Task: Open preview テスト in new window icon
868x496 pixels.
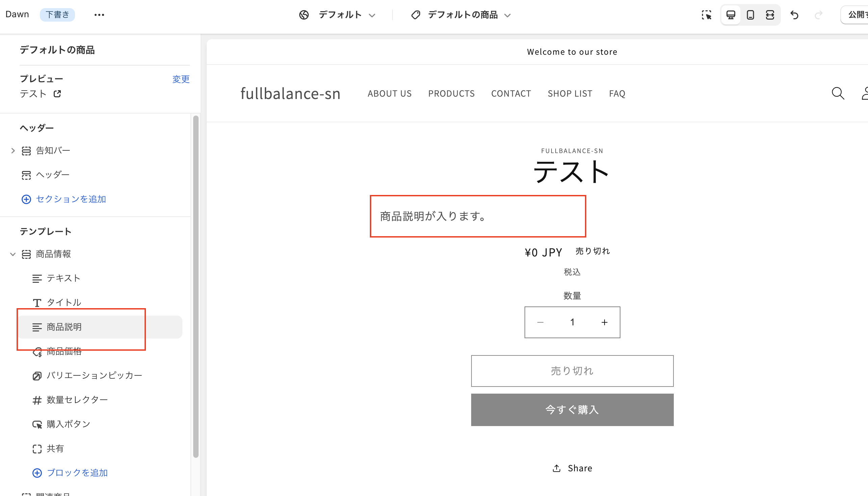Action: pos(57,94)
